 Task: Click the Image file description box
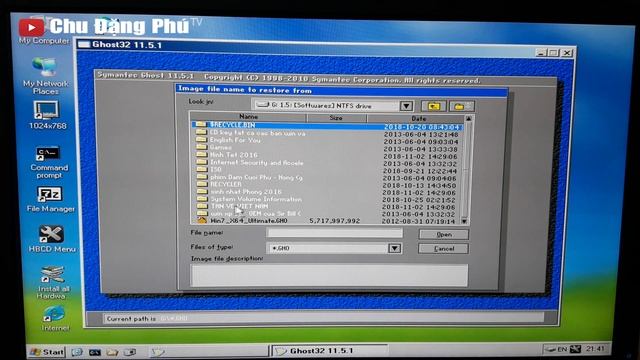point(329,275)
